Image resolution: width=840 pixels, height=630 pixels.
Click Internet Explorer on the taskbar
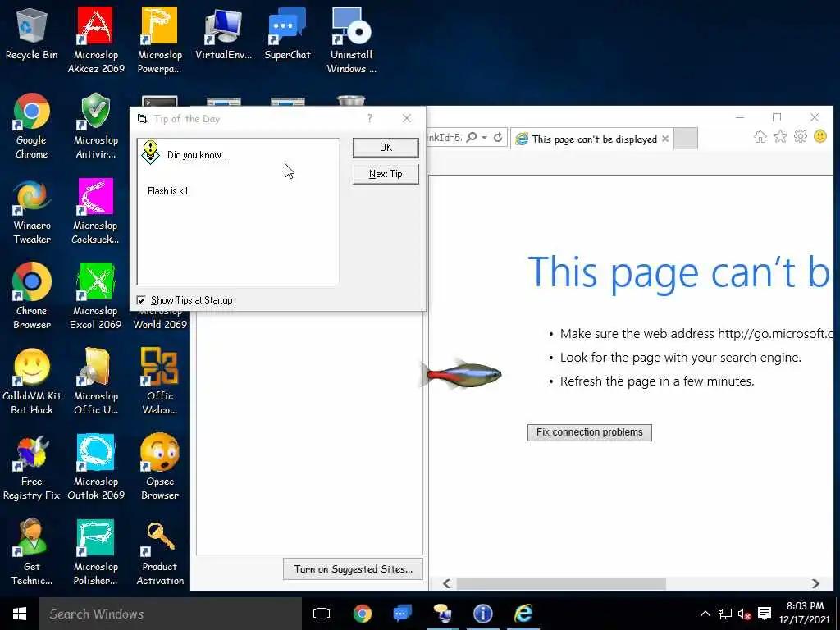click(x=523, y=614)
